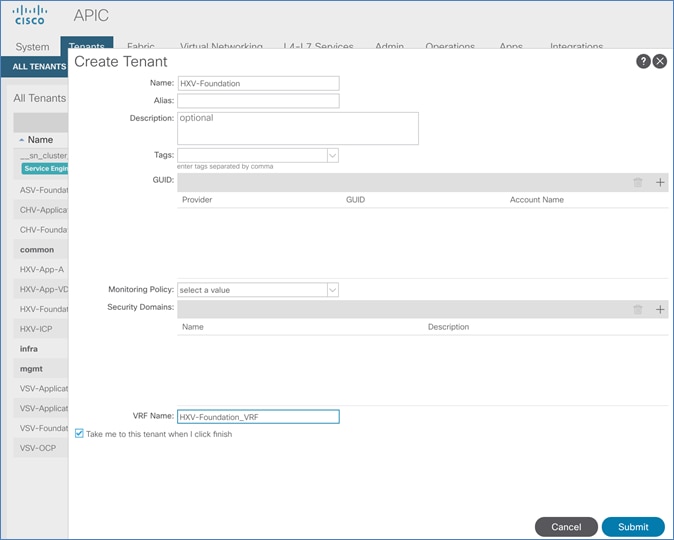Add a GUID entry with plus icon

pos(660,182)
